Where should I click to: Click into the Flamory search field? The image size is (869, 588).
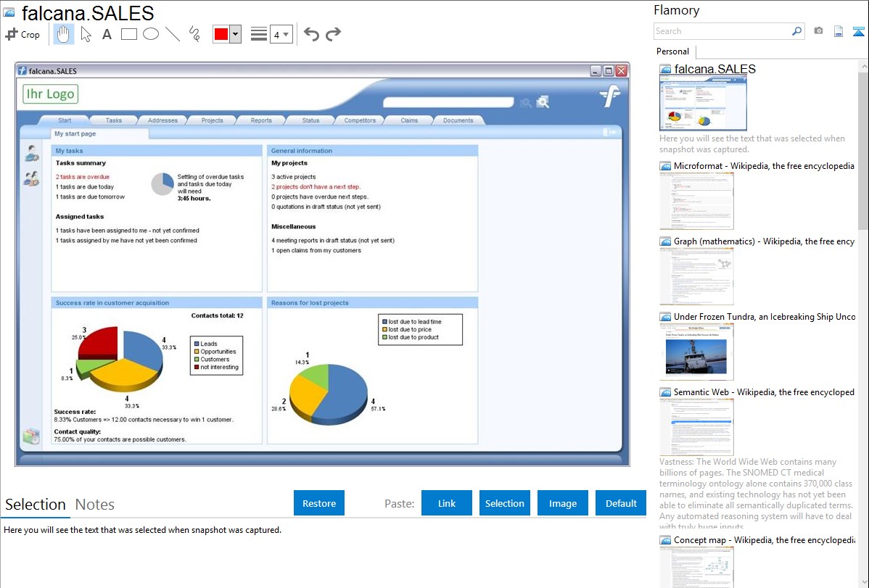[722, 31]
